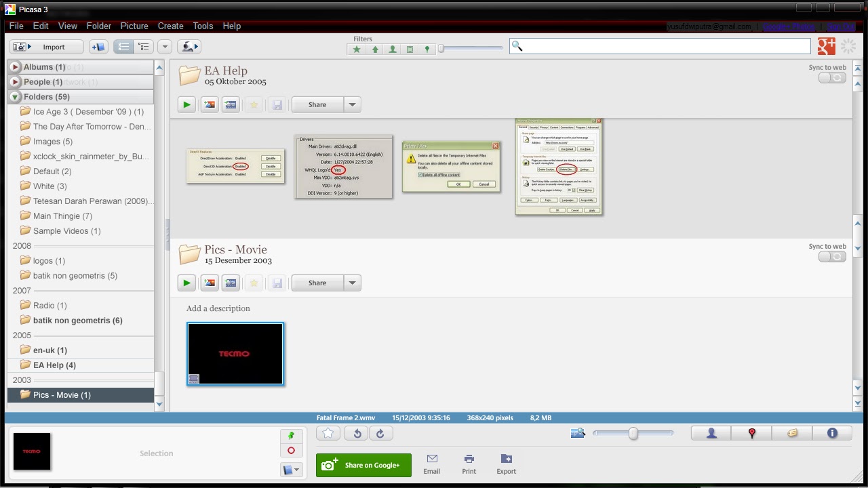The width and height of the screenshot is (868, 488).
Task: Open the View menu
Action: (x=68, y=26)
